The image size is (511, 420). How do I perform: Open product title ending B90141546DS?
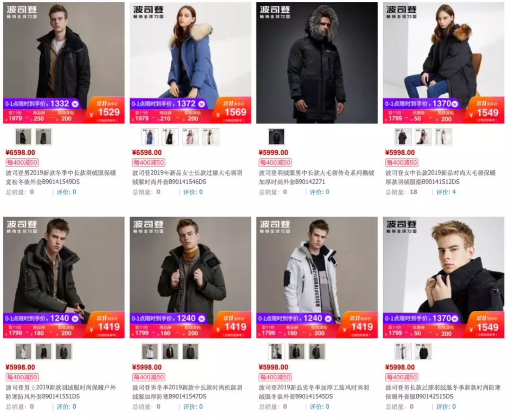(x=187, y=177)
